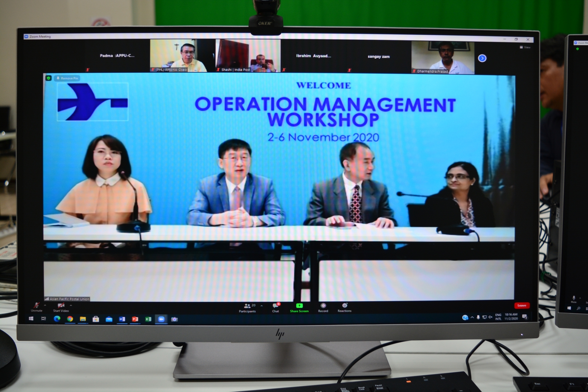Open the View layout menu
The image size is (588, 392).
pos(525,47)
